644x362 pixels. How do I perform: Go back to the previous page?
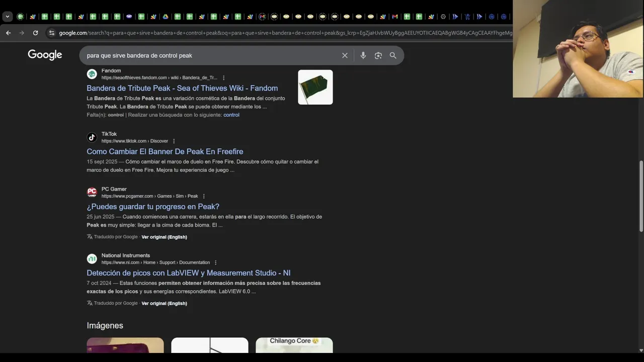(x=8, y=33)
